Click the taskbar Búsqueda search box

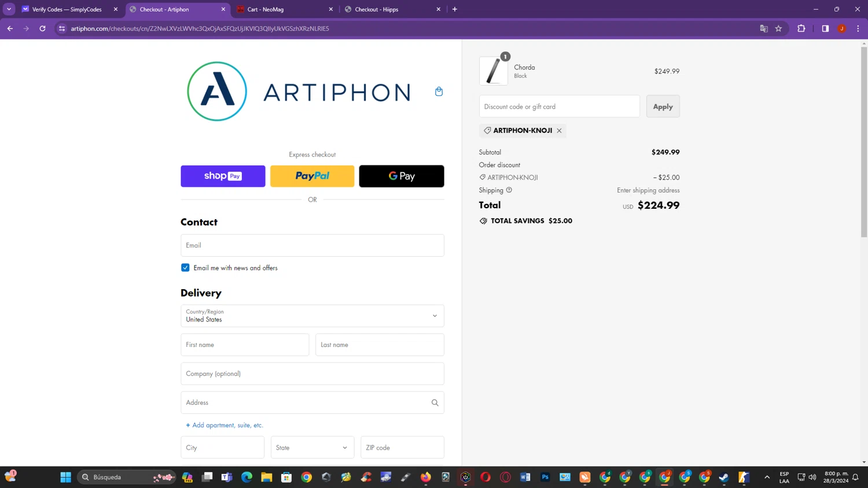click(126, 477)
